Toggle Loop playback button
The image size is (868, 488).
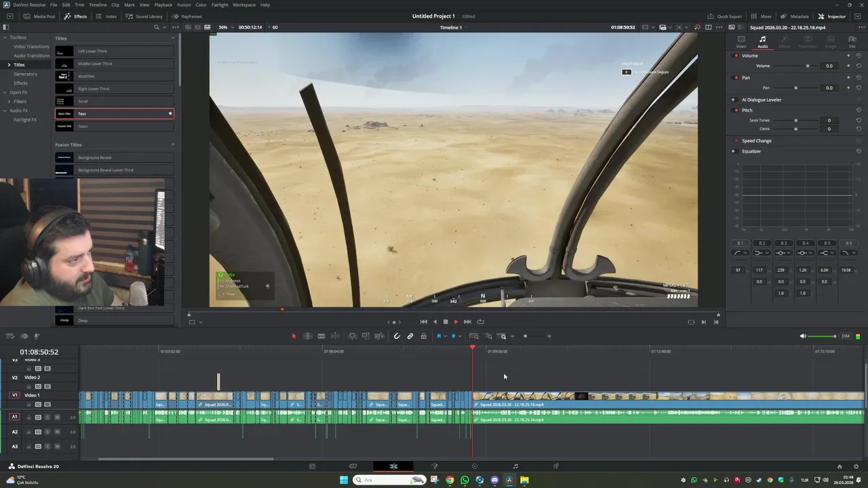(x=481, y=322)
